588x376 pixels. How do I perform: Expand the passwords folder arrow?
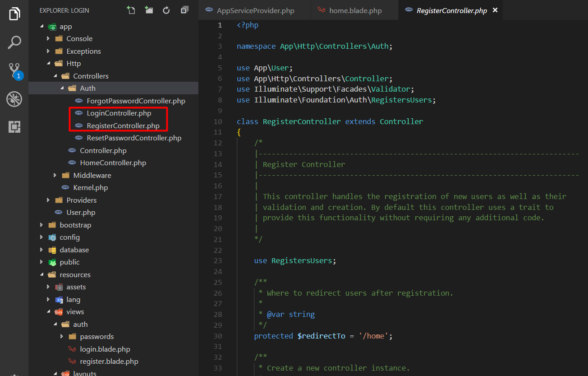click(x=62, y=337)
